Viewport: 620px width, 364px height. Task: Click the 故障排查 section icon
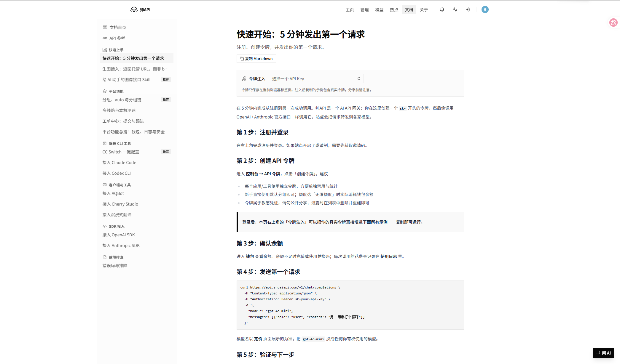pos(105,257)
